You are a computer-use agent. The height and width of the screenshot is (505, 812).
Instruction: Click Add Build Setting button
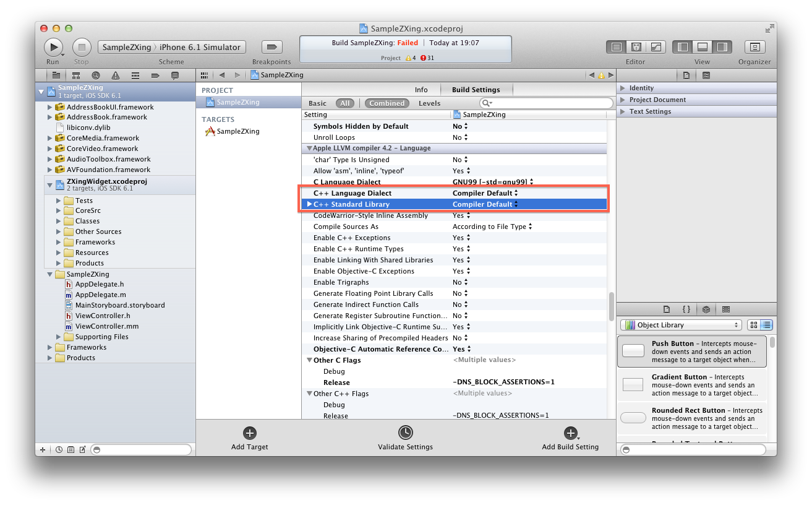coord(570,438)
